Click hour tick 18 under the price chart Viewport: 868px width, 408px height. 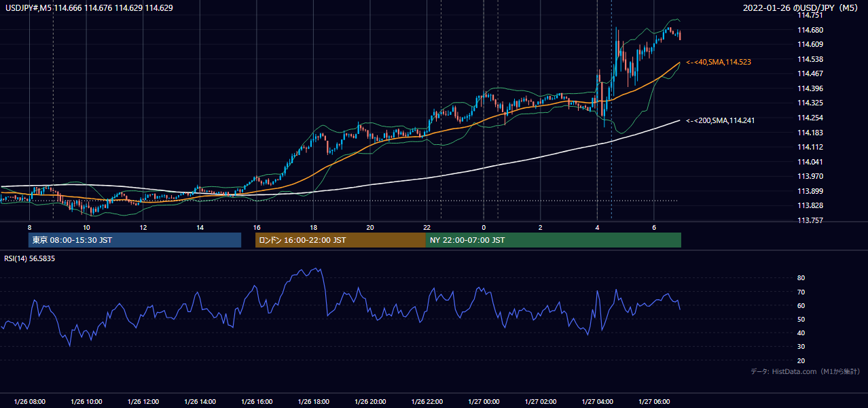(313, 227)
